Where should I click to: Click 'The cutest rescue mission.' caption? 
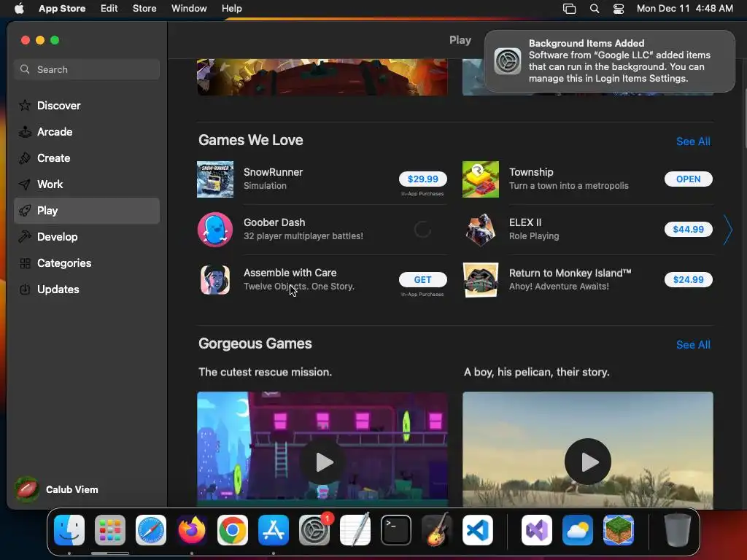[x=265, y=372]
